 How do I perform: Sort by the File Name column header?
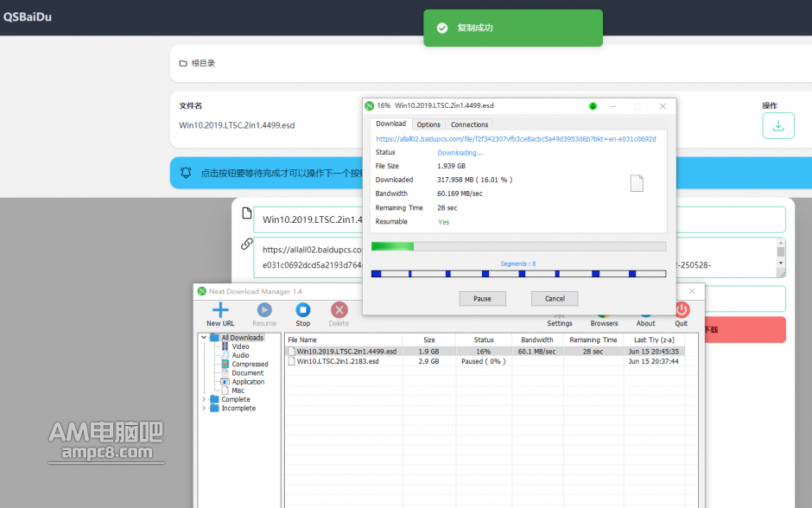click(x=344, y=340)
